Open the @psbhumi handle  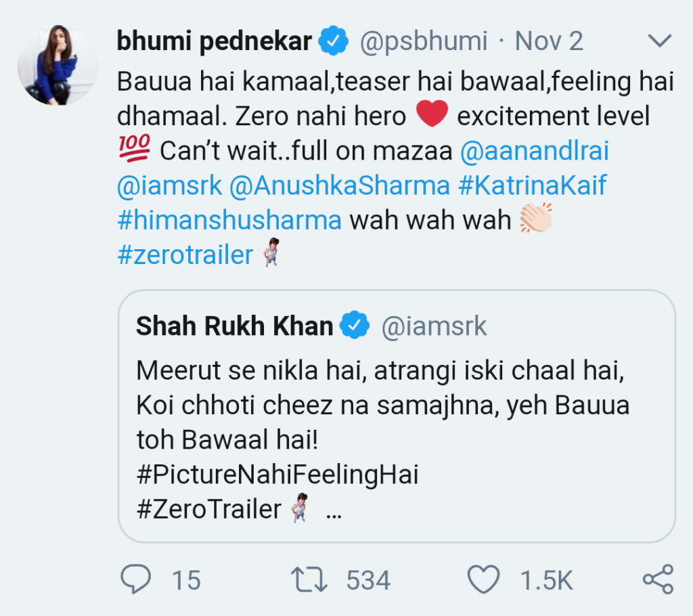423,42
